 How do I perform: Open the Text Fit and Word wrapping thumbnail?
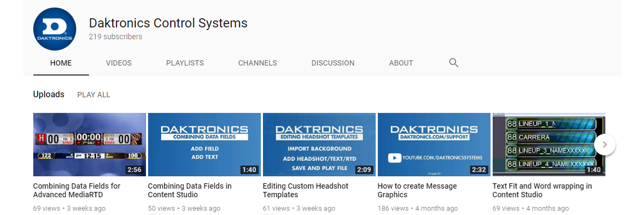[x=549, y=145]
